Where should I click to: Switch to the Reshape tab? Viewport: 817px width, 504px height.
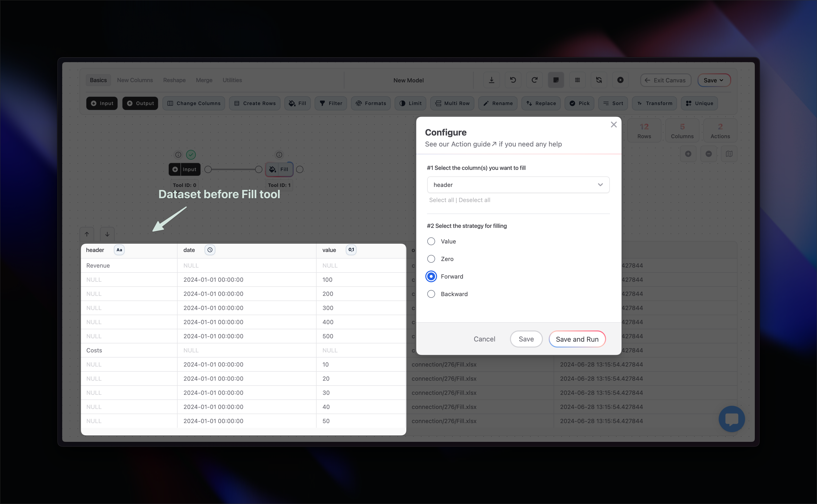[x=174, y=80]
